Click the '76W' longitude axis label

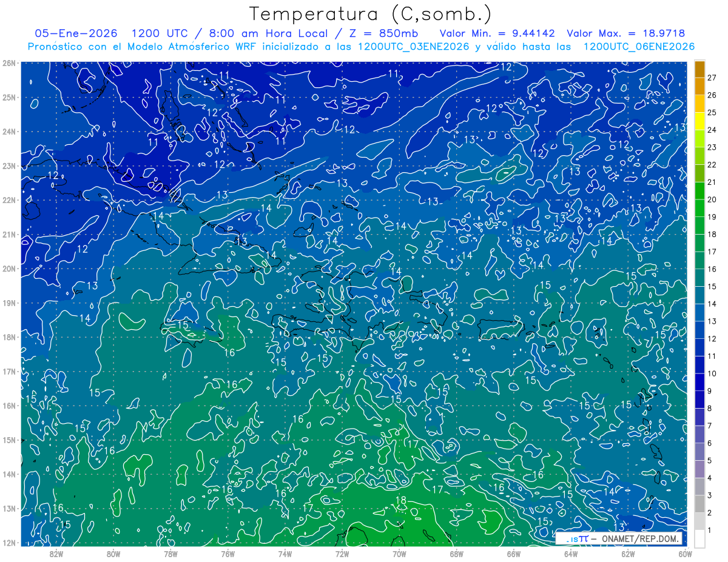227,553
